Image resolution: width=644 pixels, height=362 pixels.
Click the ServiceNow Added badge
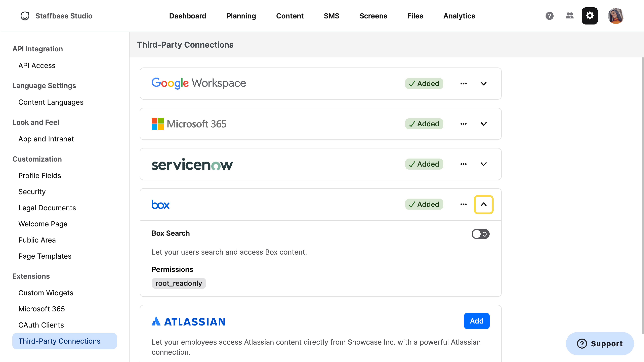(x=424, y=164)
